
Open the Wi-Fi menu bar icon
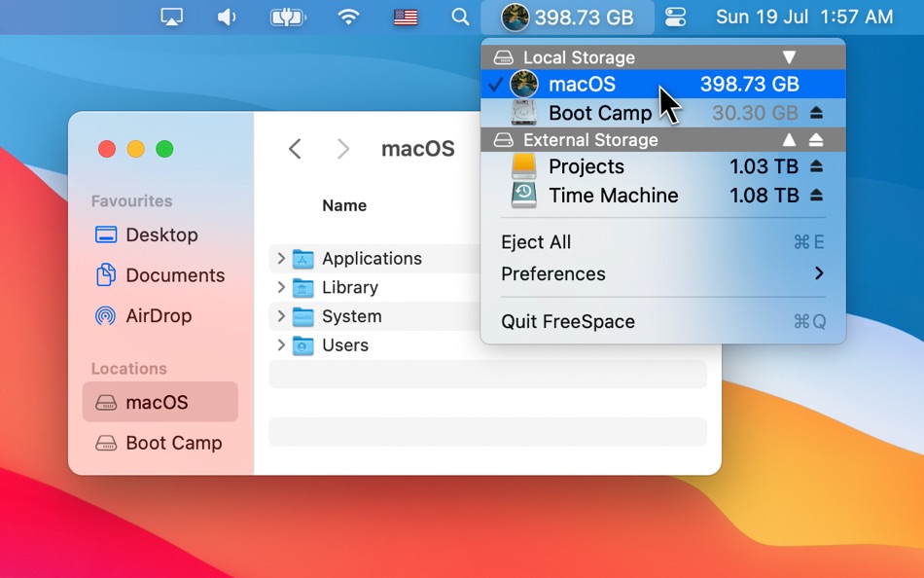pos(349,18)
